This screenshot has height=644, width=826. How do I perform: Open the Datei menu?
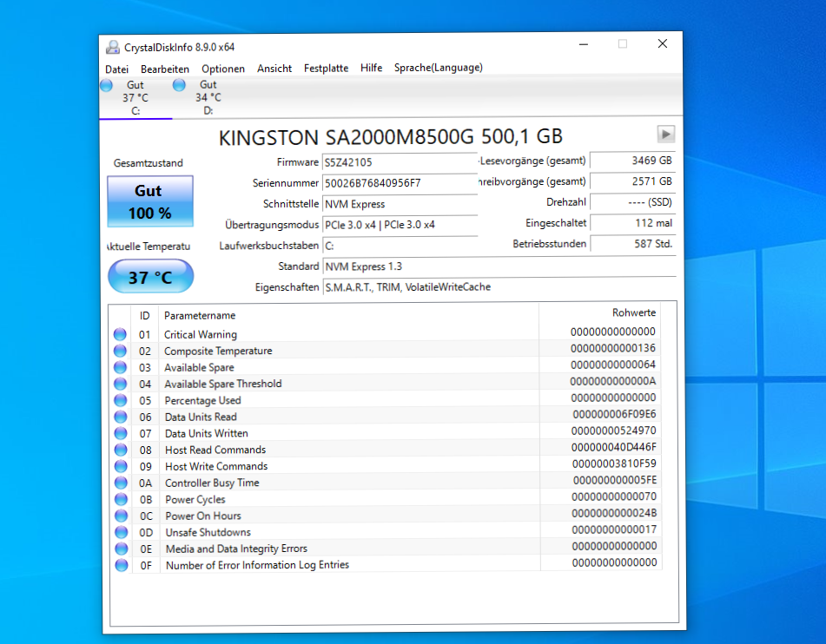coord(116,69)
